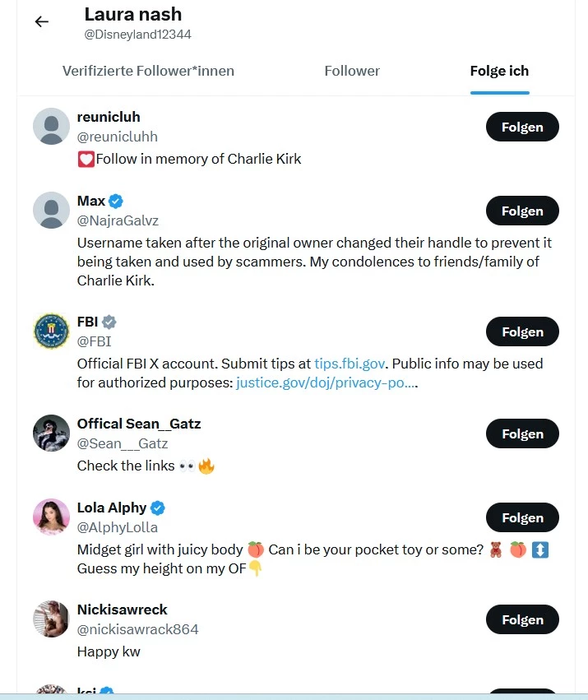Click Max's blue verified badge
The image size is (588, 700).
tap(116, 202)
